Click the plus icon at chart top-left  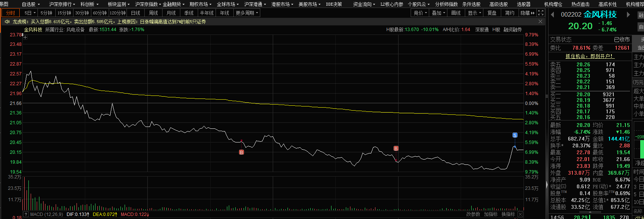[x=25, y=37]
